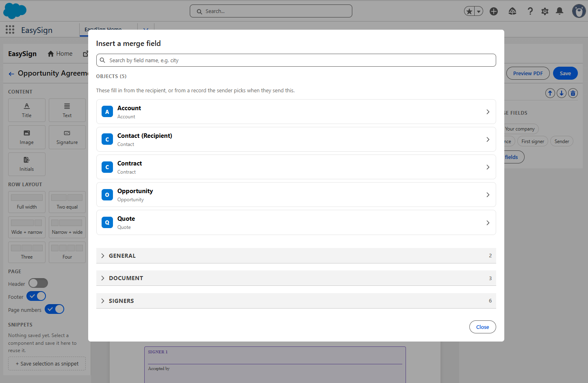Open the App Launcher grid icon
The image size is (588, 383).
click(x=10, y=30)
